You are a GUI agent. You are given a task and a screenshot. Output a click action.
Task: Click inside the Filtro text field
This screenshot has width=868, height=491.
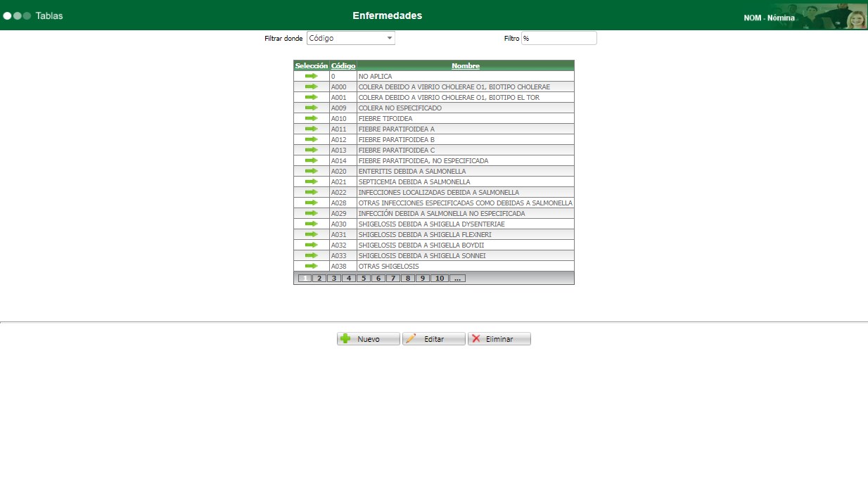click(x=559, y=38)
